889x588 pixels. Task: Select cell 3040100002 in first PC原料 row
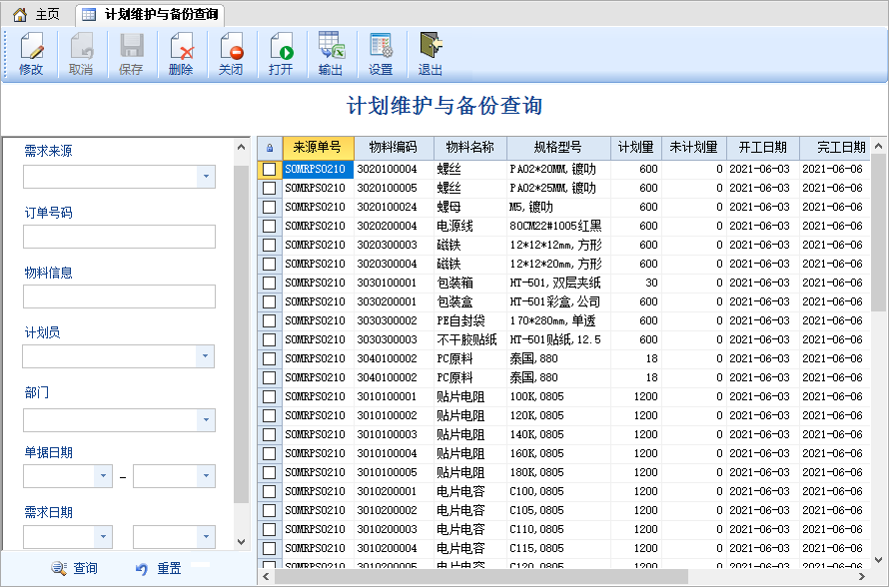point(394,359)
